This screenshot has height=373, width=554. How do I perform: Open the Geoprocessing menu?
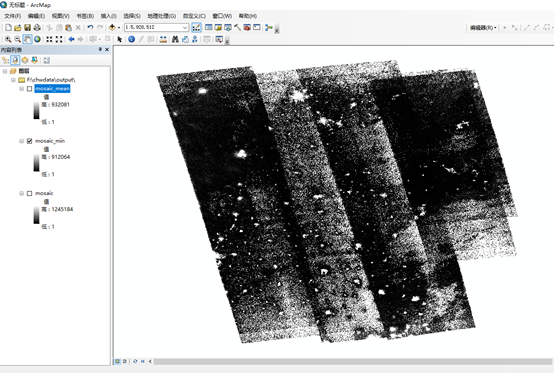click(161, 16)
